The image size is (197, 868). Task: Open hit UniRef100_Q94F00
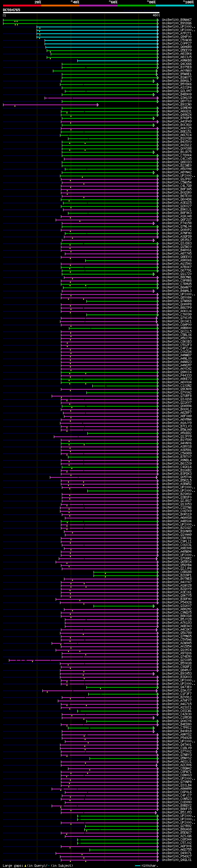[x=176, y=37]
